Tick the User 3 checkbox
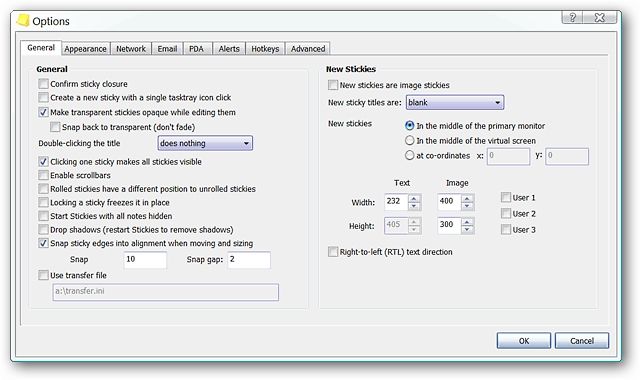The height and width of the screenshot is (380, 640). 506,229
